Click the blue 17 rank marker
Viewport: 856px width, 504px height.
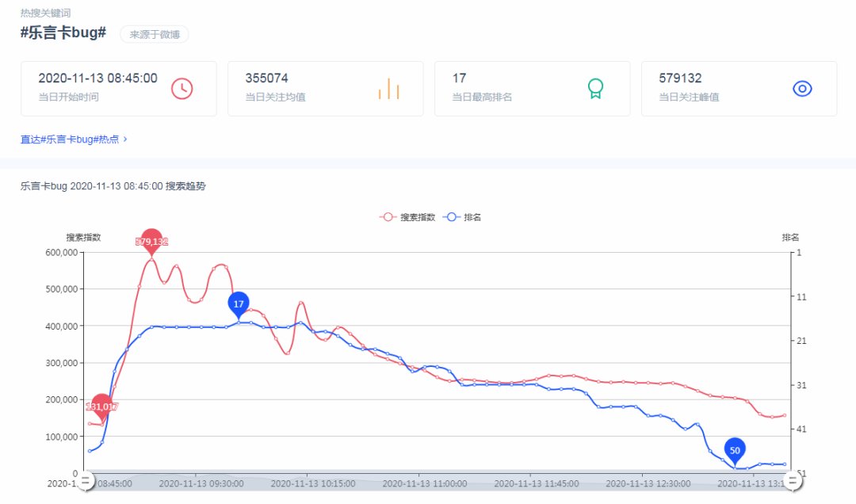tap(239, 304)
